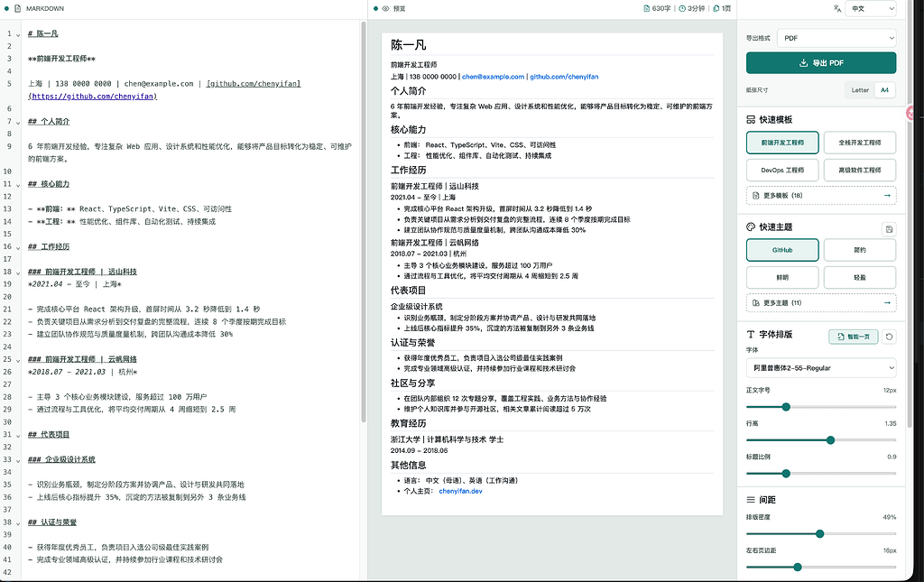924x582 pixels.
Task: Click the arrow icon in 更多模板 row
Action: [x=887, y=196]
